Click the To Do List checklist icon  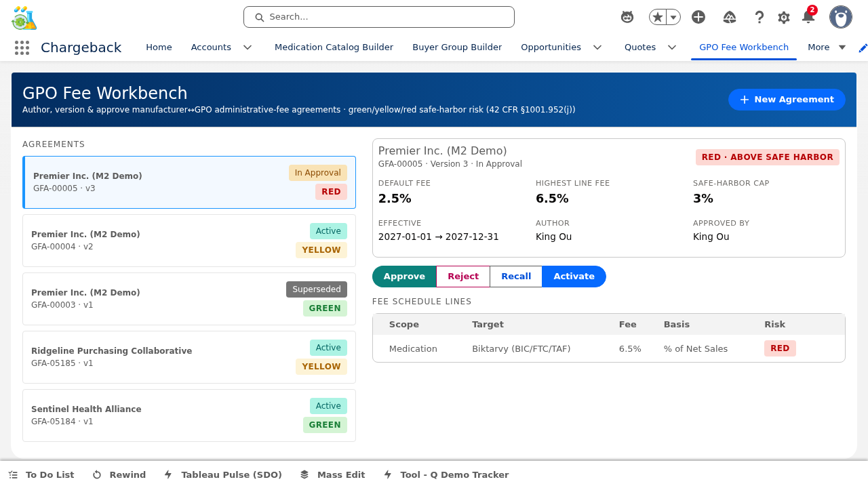point(13,474)
